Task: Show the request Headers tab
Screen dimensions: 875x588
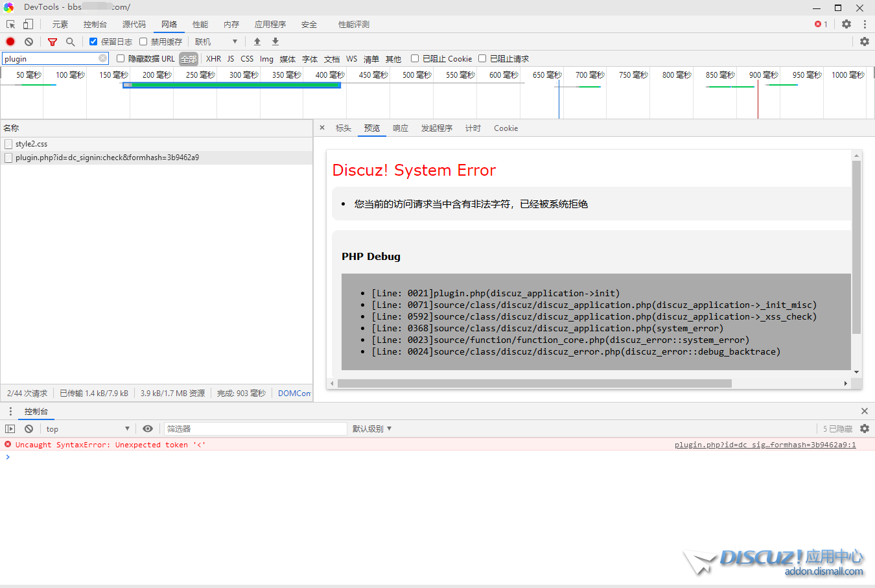Action: 344,128
